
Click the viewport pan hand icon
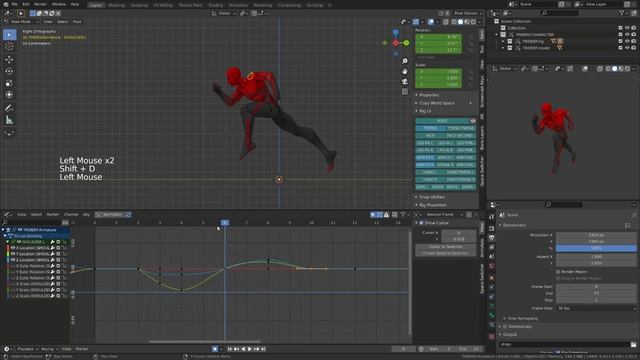[x=404, y=71]
